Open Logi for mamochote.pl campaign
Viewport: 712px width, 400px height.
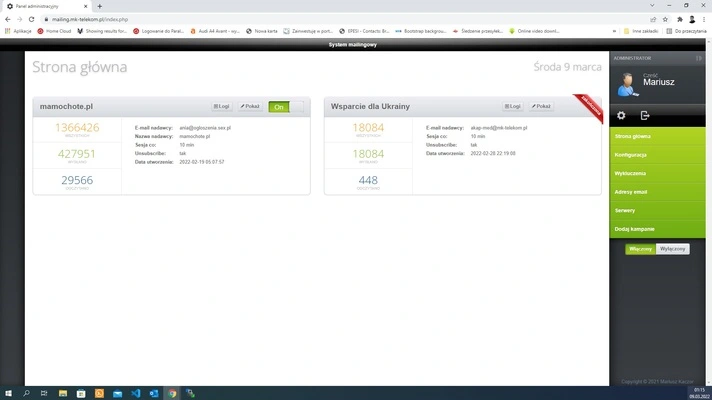[221, 106]
